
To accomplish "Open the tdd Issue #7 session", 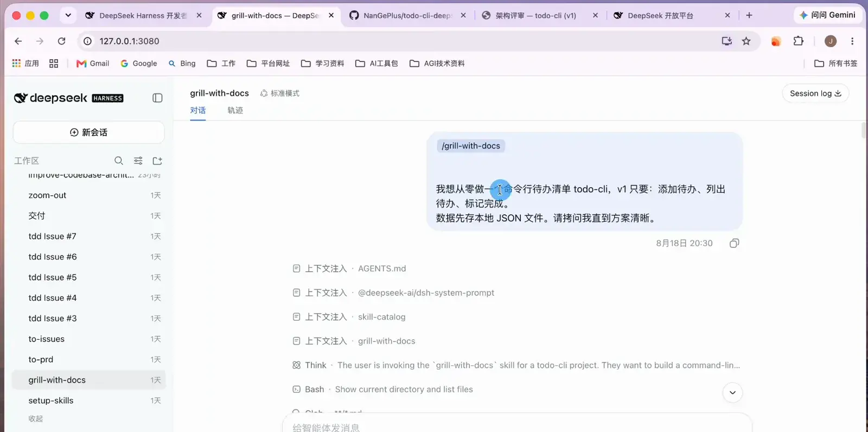I will pos(88,237).
